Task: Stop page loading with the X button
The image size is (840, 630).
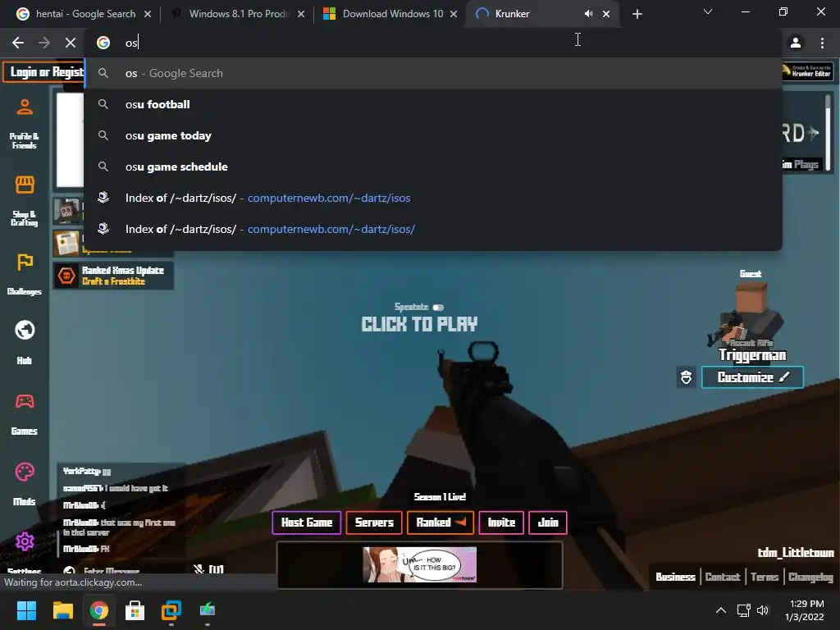Action: [x=71, y=43]
